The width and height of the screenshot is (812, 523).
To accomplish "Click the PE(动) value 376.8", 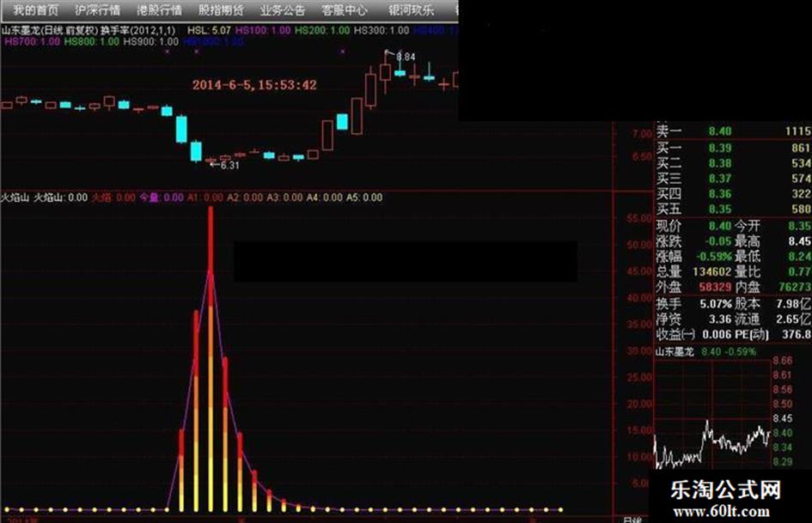I will (797, 335).
